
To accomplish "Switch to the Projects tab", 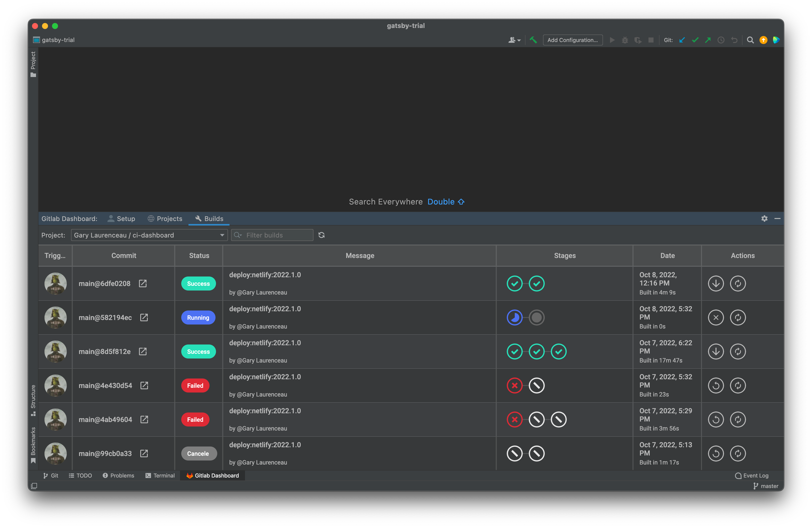I will click(165, 219).
